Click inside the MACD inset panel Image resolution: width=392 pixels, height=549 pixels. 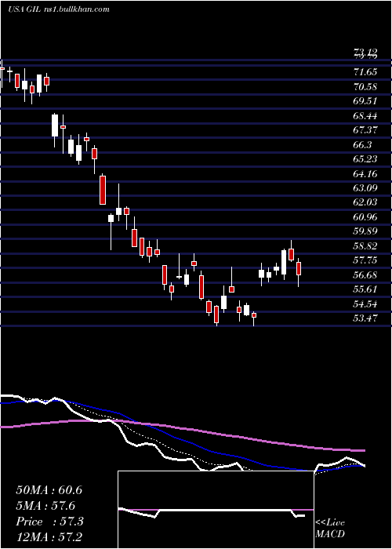click(x=216, y=510)
